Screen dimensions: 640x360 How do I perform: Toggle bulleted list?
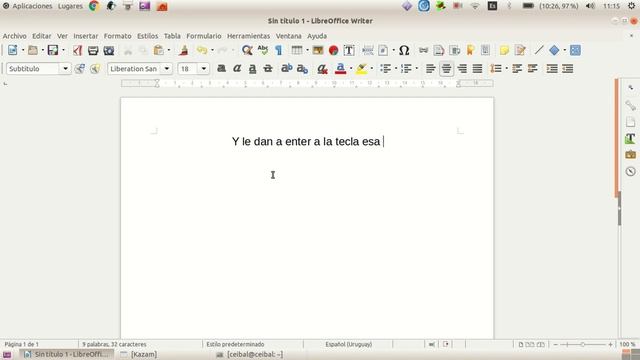click(385, 69)
